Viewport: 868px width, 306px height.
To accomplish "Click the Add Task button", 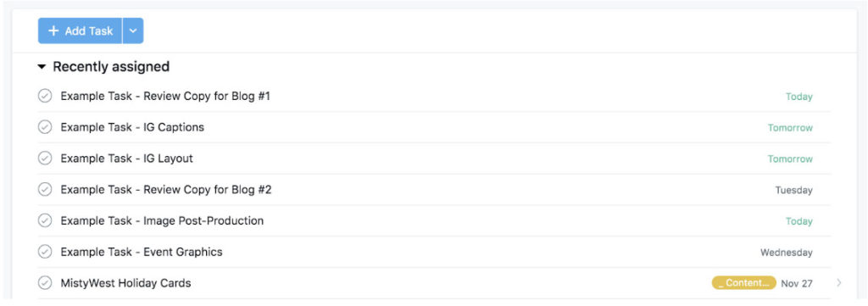I will pyautogui.click(x=80, y=31).
